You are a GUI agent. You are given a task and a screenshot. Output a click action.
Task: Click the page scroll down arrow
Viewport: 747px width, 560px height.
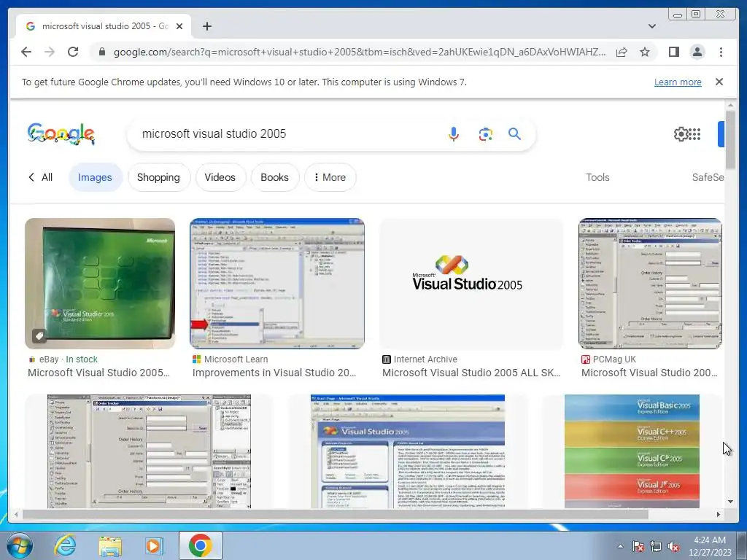tap(730, 502)
